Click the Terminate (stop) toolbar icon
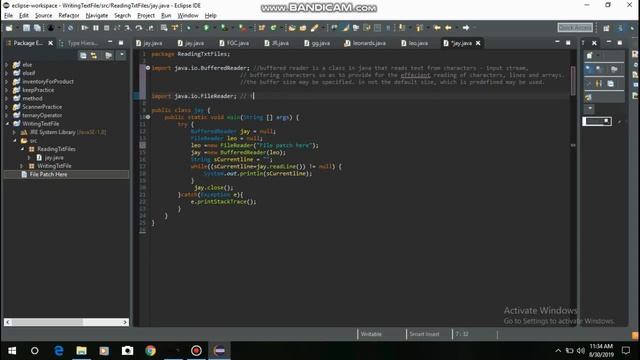This screenshot has width=640, height=360. point(106,28)
